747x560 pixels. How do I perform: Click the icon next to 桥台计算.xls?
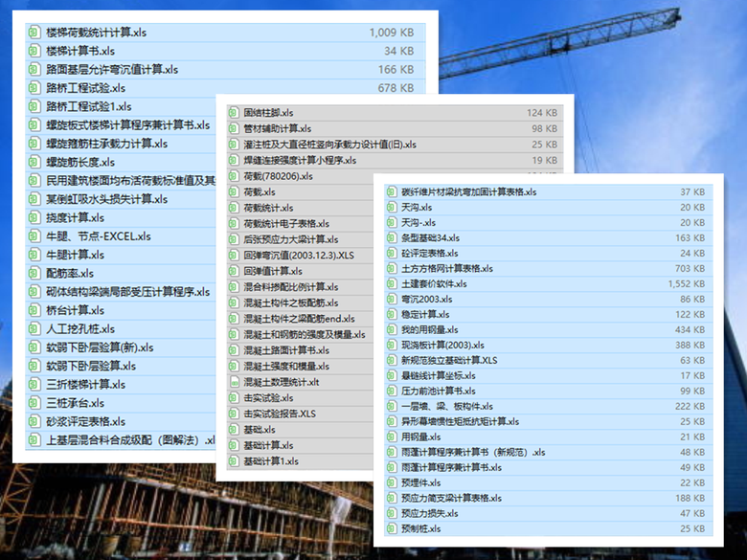[34, 310]
